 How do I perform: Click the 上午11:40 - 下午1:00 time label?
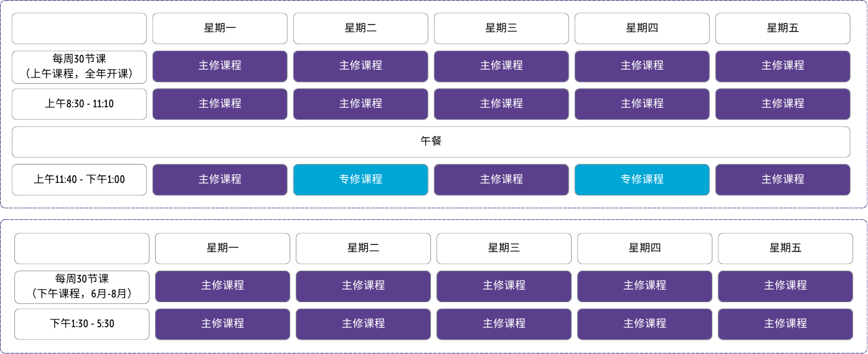[79, 179]
